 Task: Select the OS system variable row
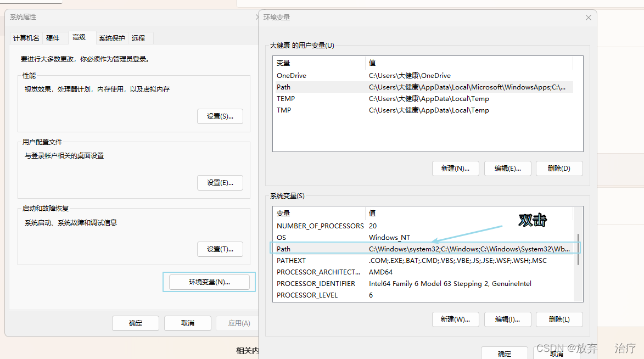point(423,238)
